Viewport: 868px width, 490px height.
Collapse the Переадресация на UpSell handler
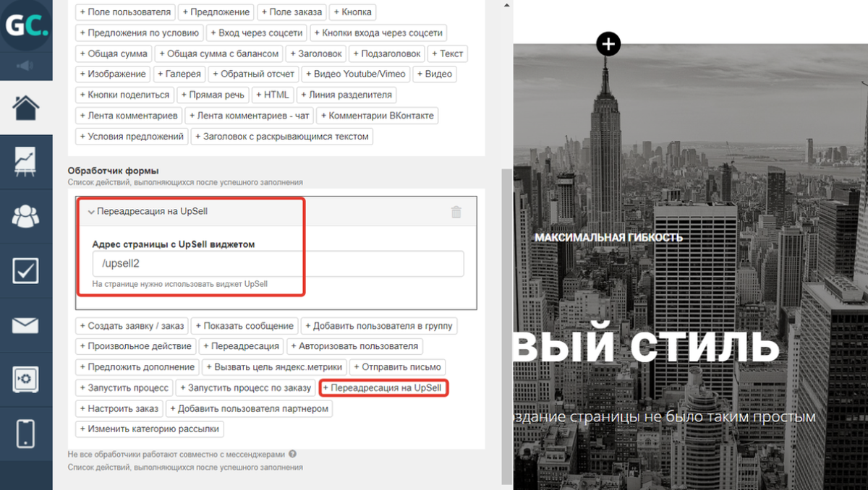(91, 212)
